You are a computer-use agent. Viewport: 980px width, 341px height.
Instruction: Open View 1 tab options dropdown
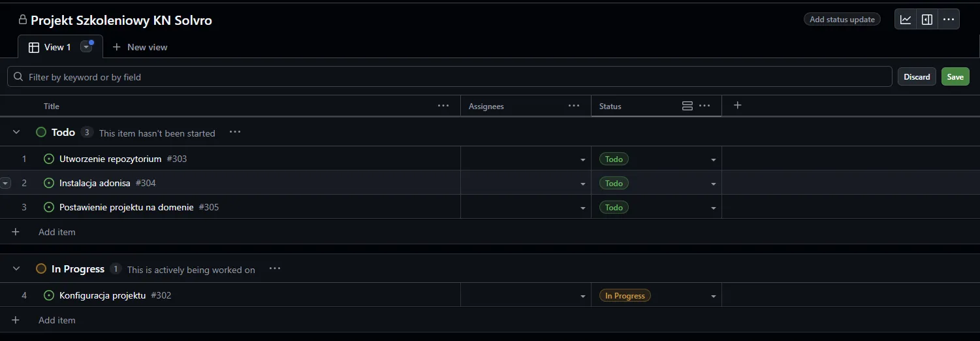pyautogui.click(x=86, y=47)
